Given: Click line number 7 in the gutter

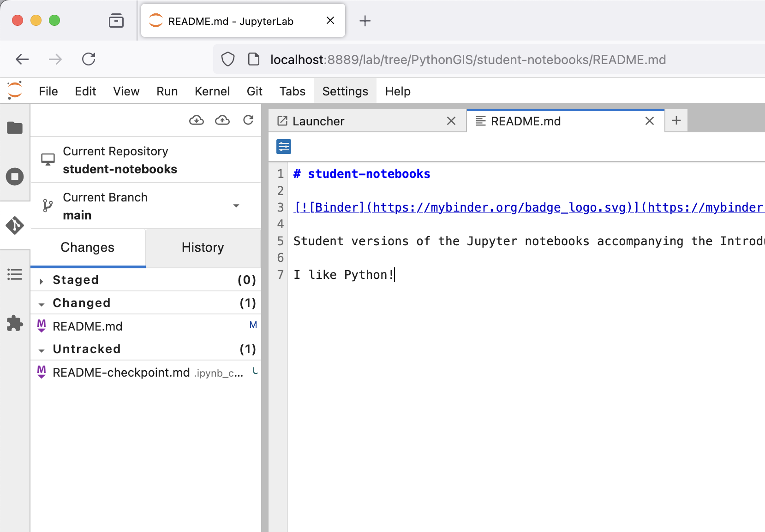Looking at the screenshot, I should 280,275.
